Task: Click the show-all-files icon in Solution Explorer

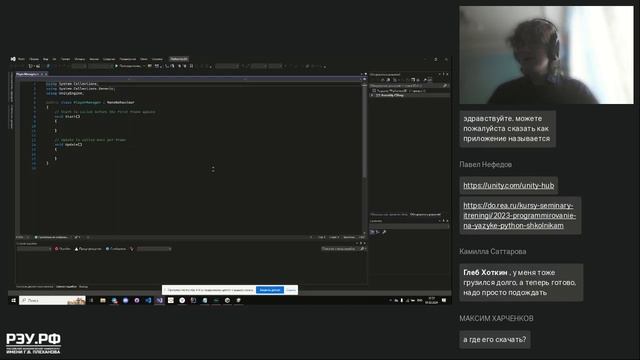Action: [x=413, y=80]
